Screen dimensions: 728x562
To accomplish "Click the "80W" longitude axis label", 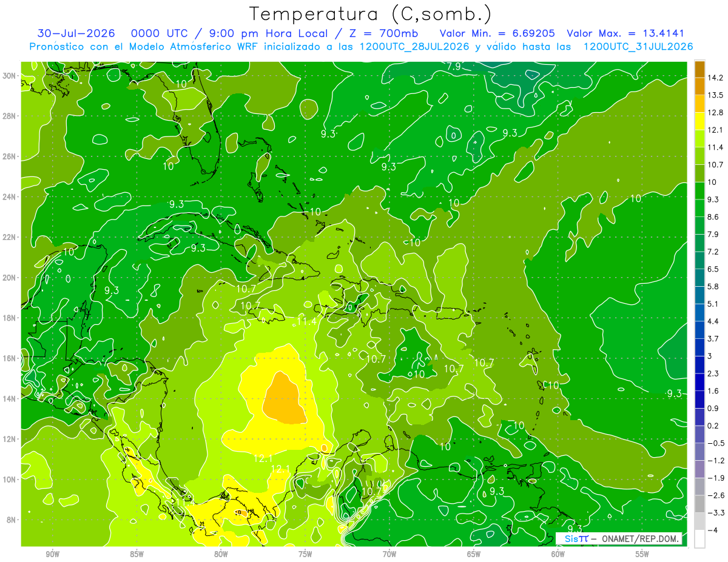I will [221, 555].
